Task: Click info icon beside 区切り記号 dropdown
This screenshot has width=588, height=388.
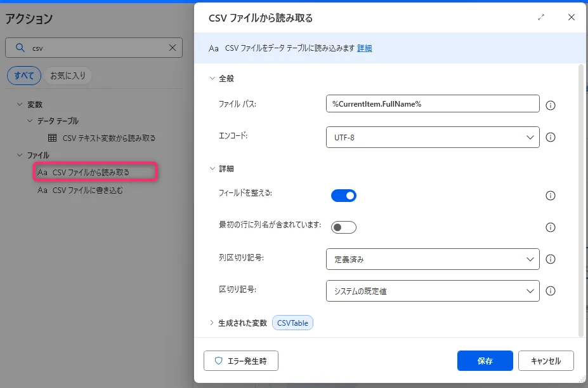Action: pos(551,291)
